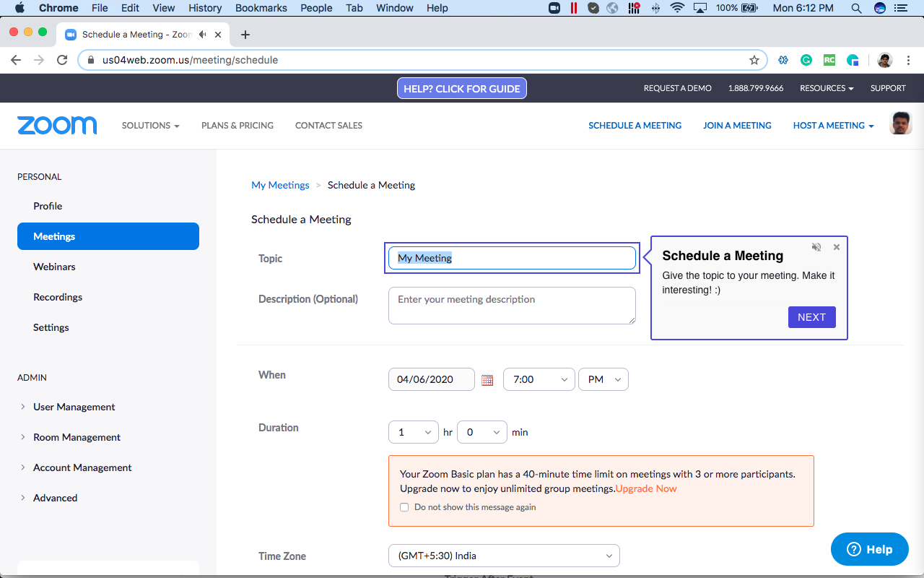924x578 pixels.
Task: Open the 7:00 time dropdown
Action: click(x=539, y=379)
